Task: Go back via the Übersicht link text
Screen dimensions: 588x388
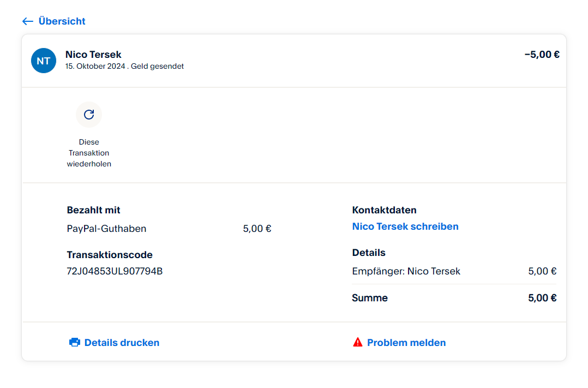Action: (62, 21)
